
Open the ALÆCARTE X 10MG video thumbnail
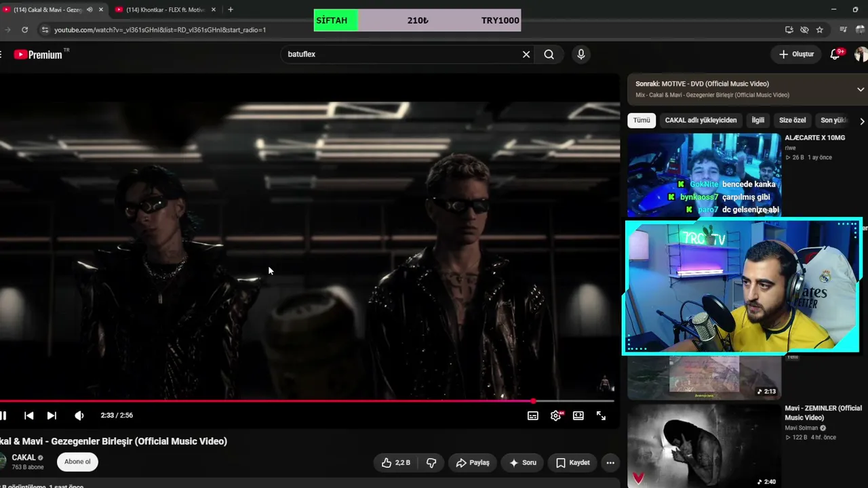(x=704, y=175)
